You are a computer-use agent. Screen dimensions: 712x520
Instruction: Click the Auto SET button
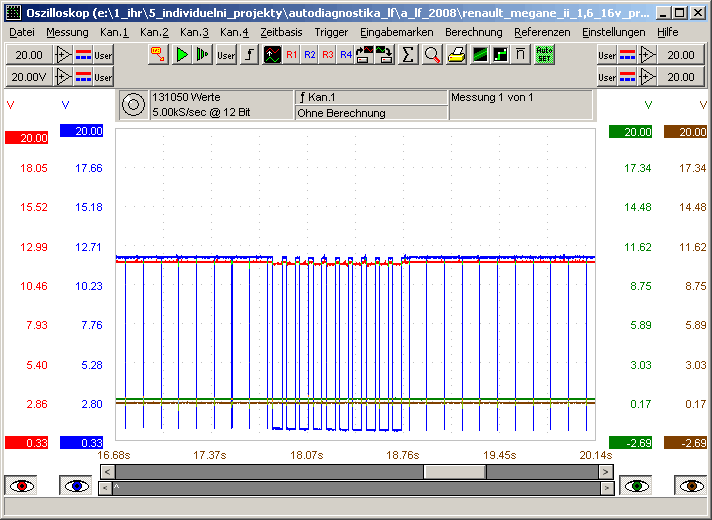coord(544,55)
